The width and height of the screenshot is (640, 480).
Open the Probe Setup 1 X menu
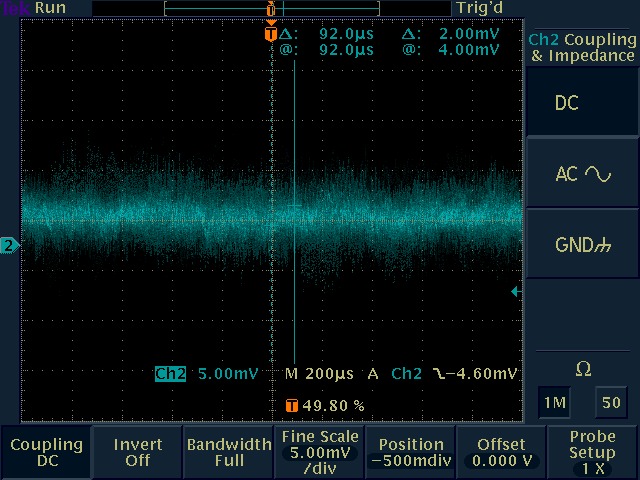click(x=593, y=452)
